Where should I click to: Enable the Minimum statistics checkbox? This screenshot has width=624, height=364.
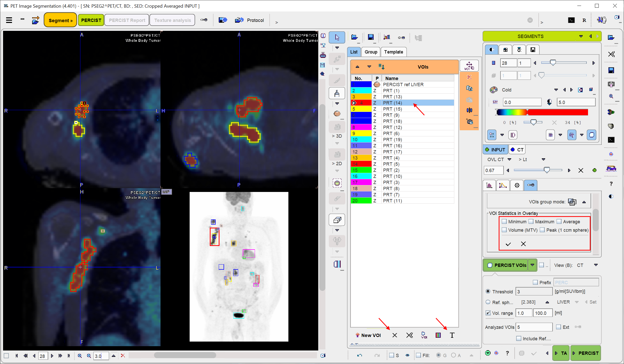coord(504,222)
